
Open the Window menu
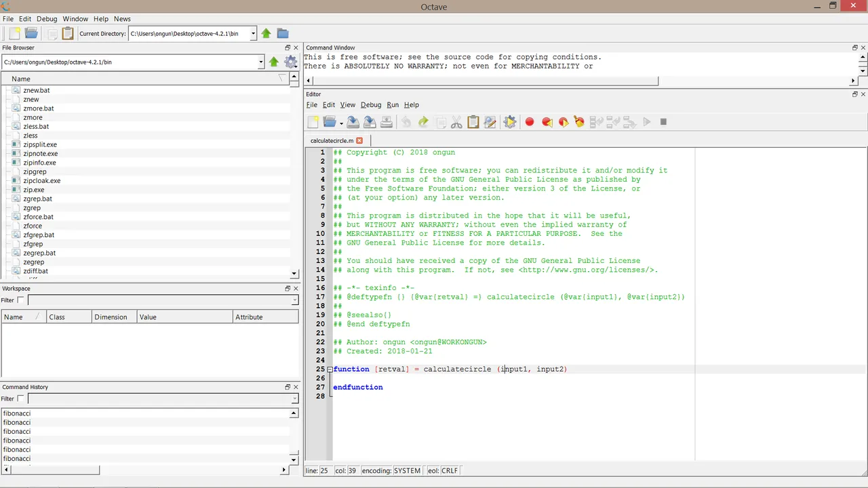pyautogui.click(x=75, y=19)
